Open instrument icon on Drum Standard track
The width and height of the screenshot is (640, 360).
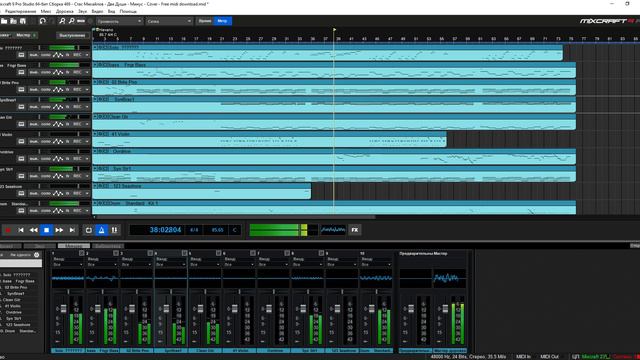(x=21, y=211)
